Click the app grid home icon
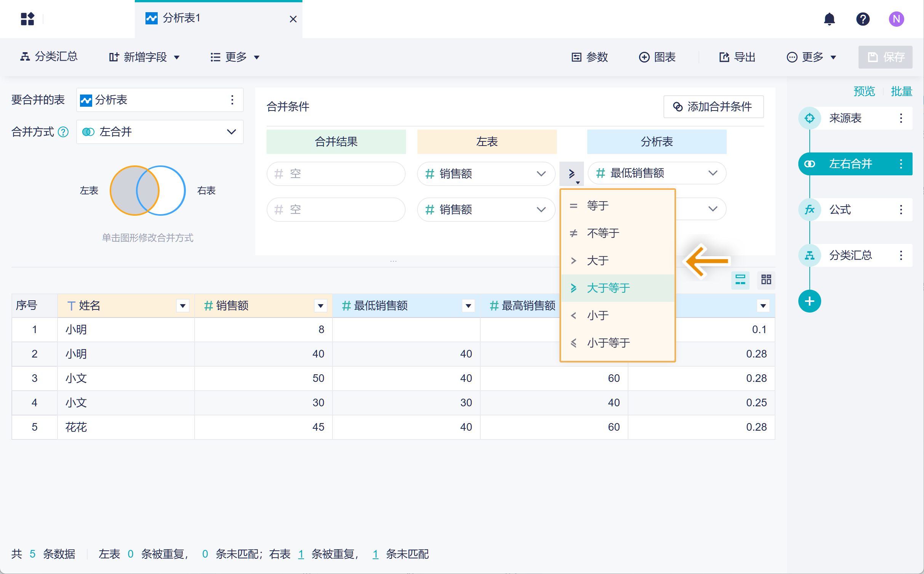Viewport: 924px width, 574px height. (27, 19)
